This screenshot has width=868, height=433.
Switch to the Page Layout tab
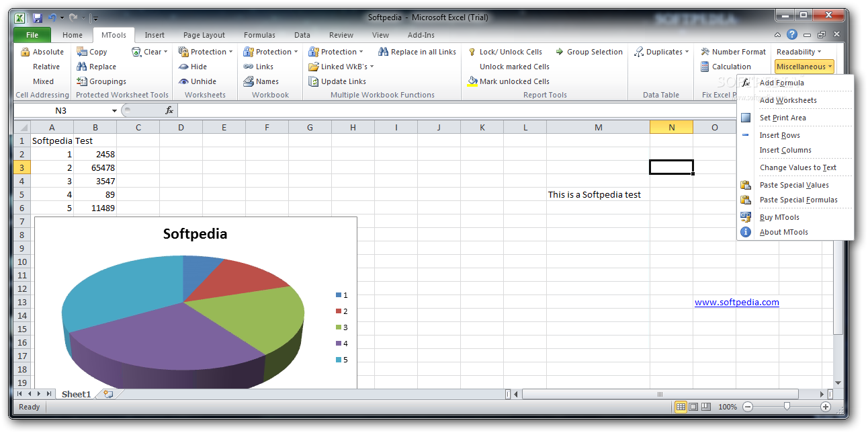204,35
